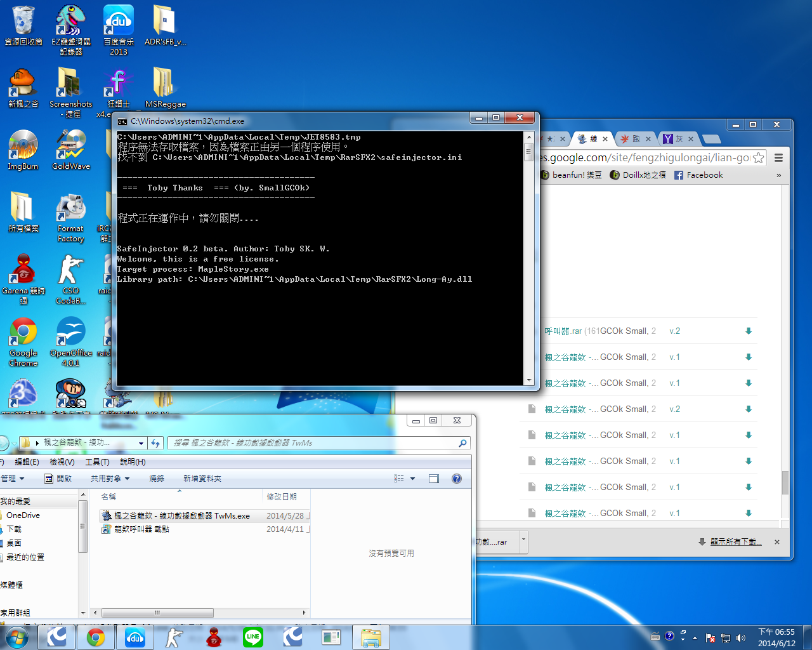
Task: Open the Google Chrome desktop shortcut
Action: [x=23, y=342]
